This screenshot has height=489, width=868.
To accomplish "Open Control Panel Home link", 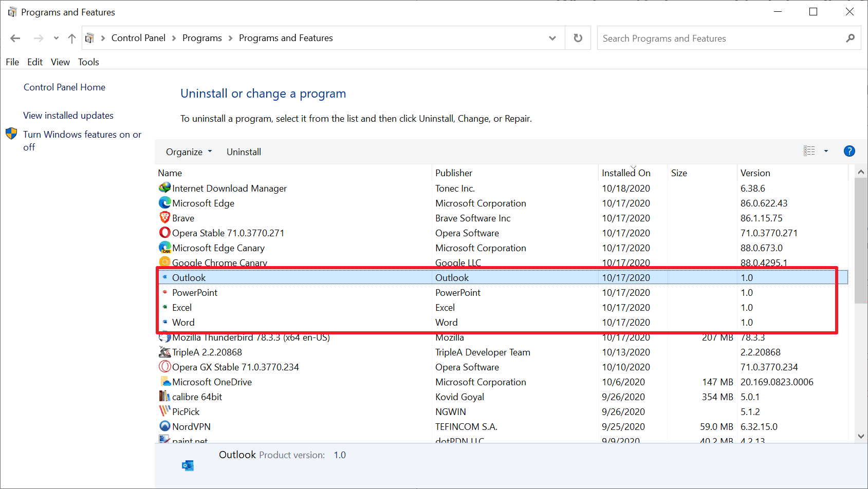I will pyautogui.click(x=64, y=87).
